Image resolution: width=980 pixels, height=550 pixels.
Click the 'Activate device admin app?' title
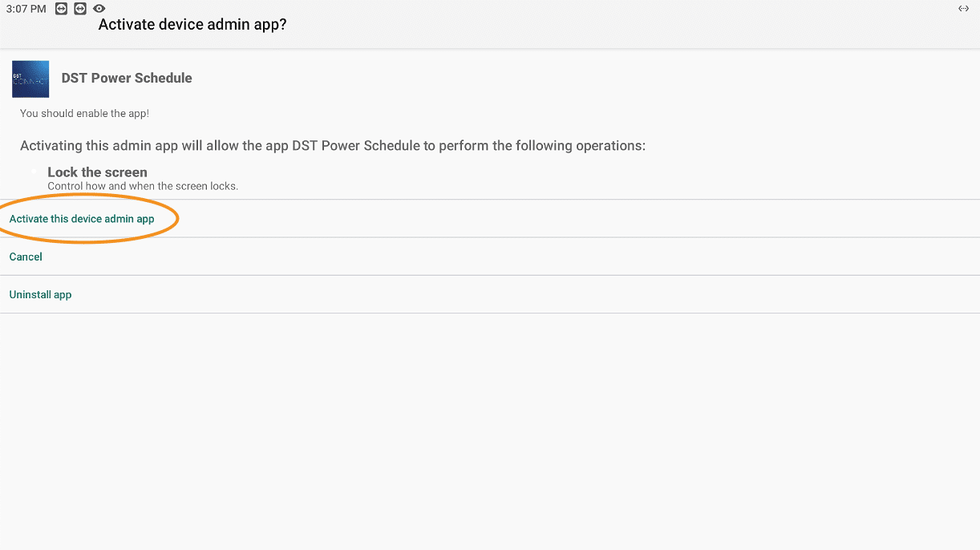tap(192, 25)
